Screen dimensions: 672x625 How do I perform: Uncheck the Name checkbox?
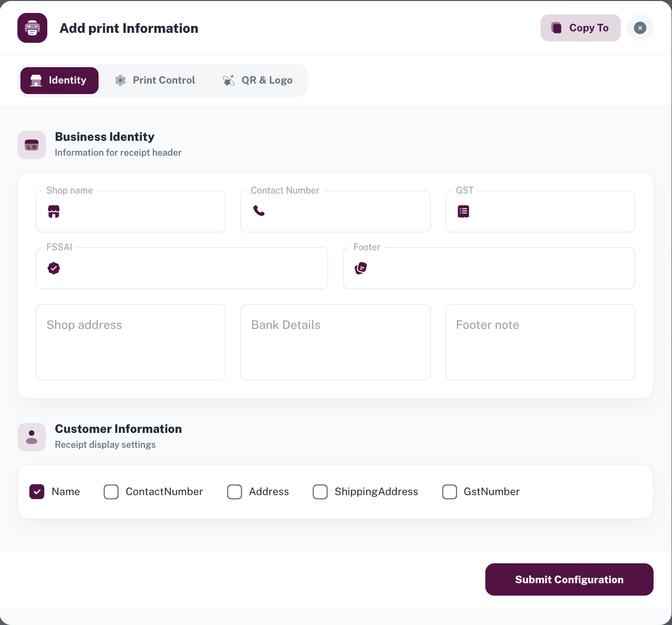37,492
